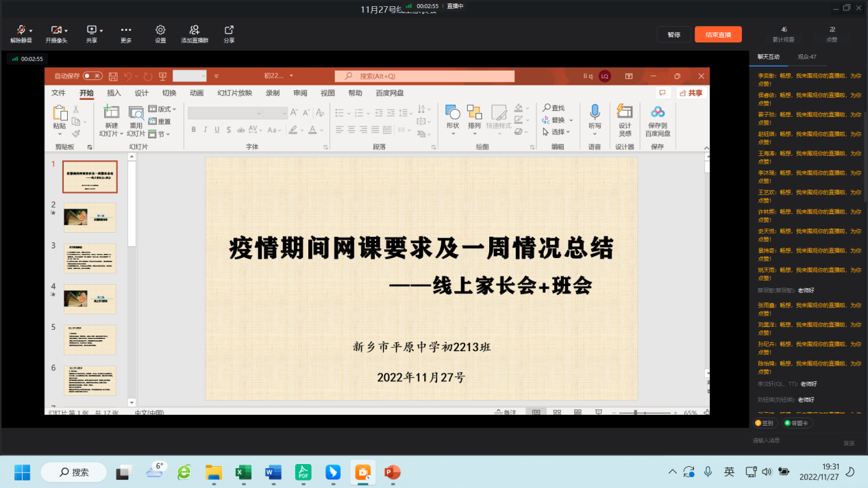Open the 版式 layout dropdown
Image resolution: width=868 pixels, height=488 pixels.
[x=167, y=109]
